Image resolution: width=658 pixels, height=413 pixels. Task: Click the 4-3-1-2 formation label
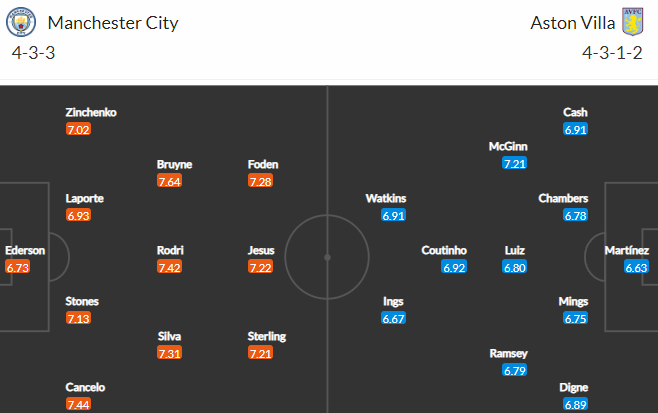pos(612,53)
